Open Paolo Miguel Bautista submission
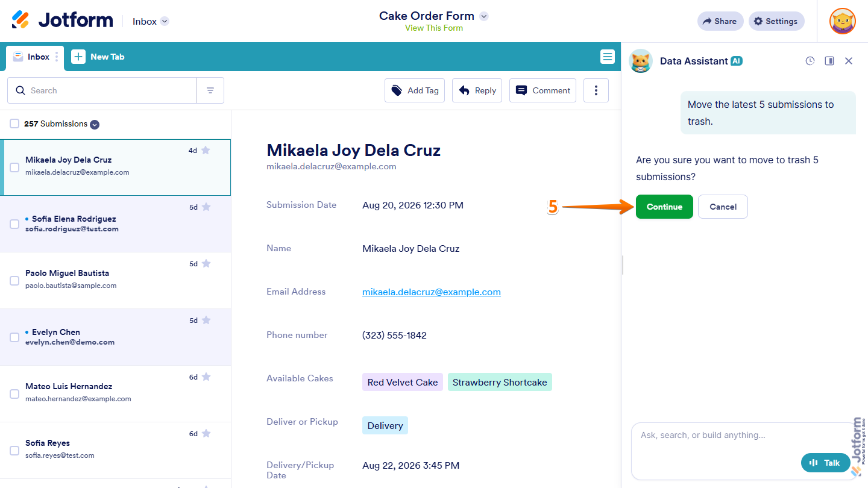Screen dimensions: 868x488 [x=115, y=281]
